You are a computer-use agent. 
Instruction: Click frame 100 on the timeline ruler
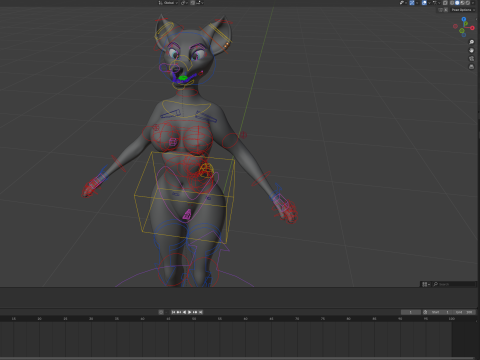pyautogui.click(x=451, y=319)
